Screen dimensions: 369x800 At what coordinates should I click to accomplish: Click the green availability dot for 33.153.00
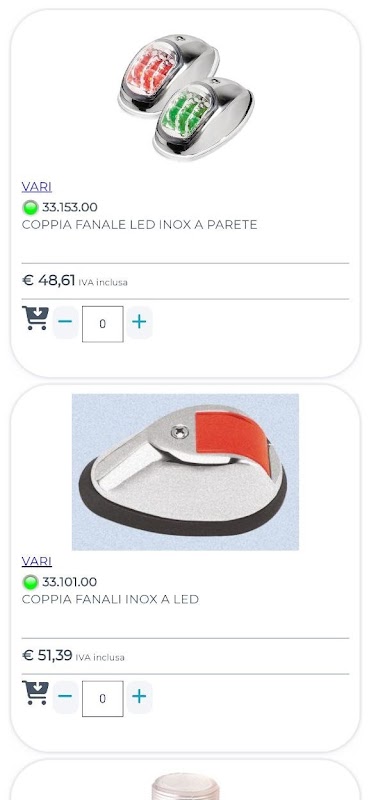tap(31, 208)
